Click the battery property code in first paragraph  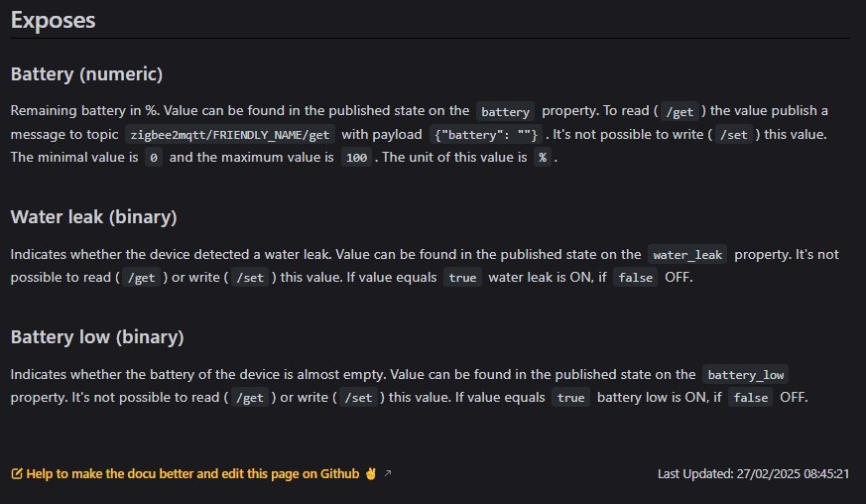pyautogui.click(x=505, y=111)
